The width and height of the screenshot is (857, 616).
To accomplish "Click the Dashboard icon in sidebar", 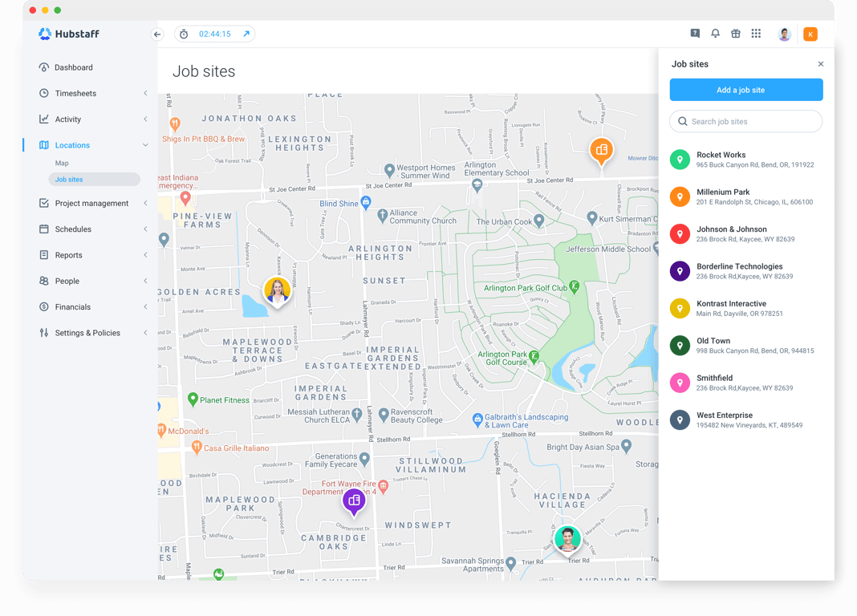I will coord(43,67).
